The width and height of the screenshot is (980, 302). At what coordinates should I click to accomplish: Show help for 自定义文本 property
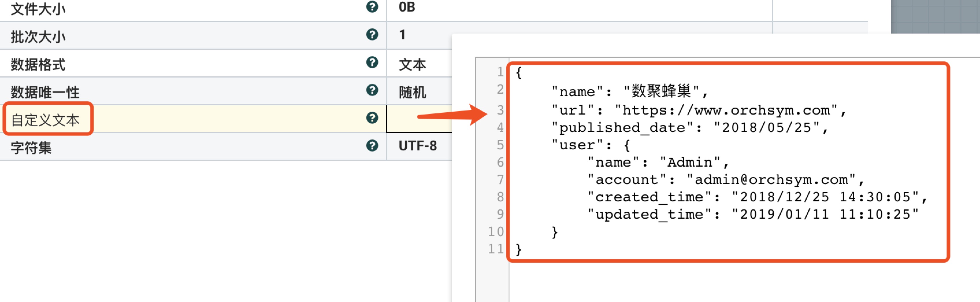[x=372, y=118]
